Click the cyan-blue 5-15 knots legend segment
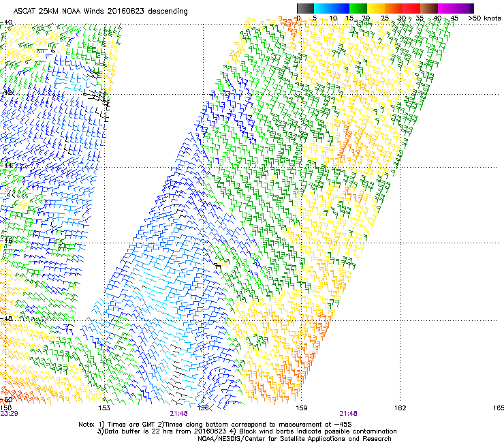The width and height of the screenshot is (504, 443). [x=332, y=8]
